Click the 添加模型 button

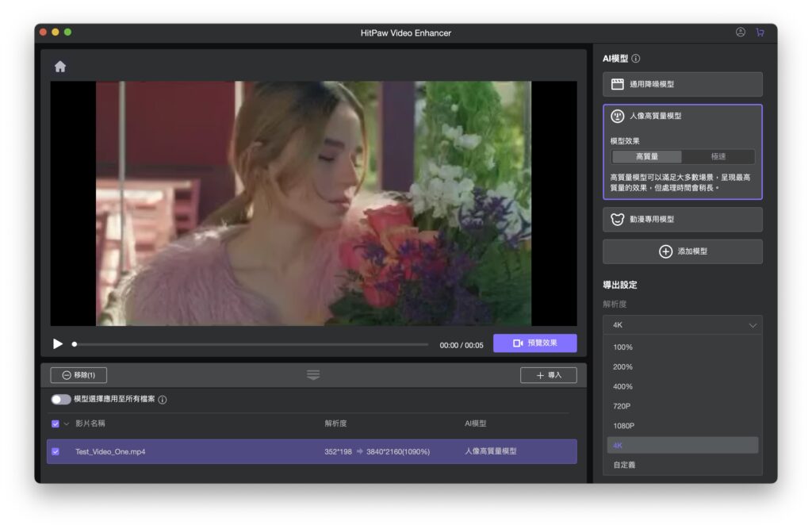(683, 251)
